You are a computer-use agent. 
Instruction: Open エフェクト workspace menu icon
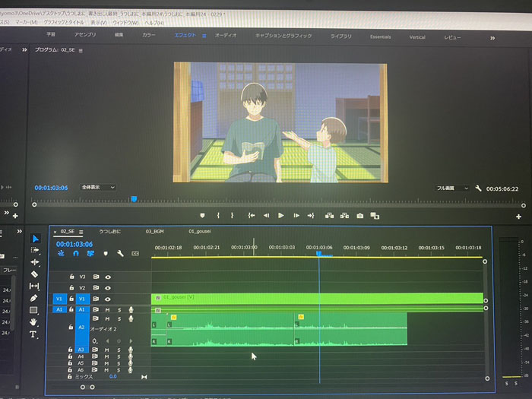(x=204, y=35)
